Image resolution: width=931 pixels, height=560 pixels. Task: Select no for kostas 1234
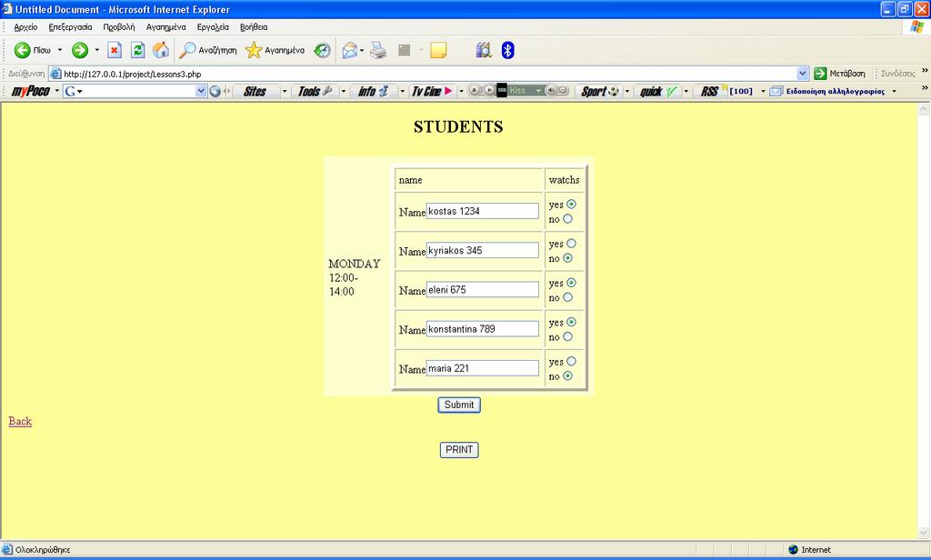click(x=567, y=218)
